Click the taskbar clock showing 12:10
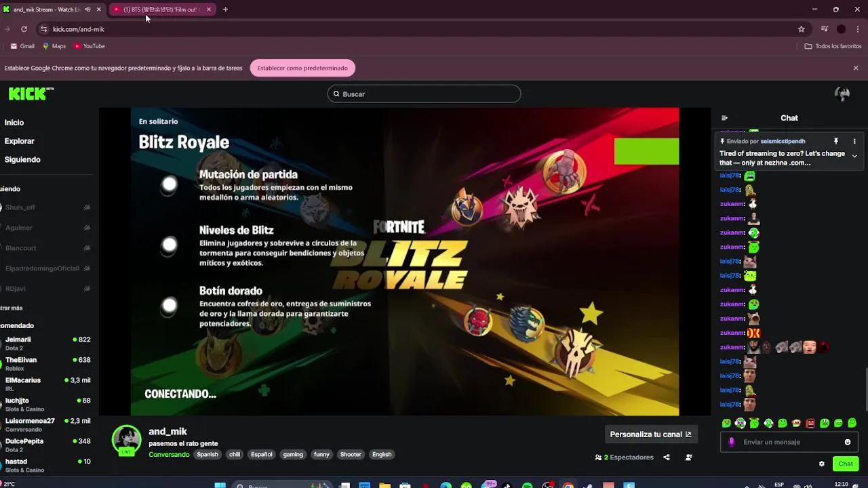The width and height of the screenshot is (868, 488). pos(842,485)
